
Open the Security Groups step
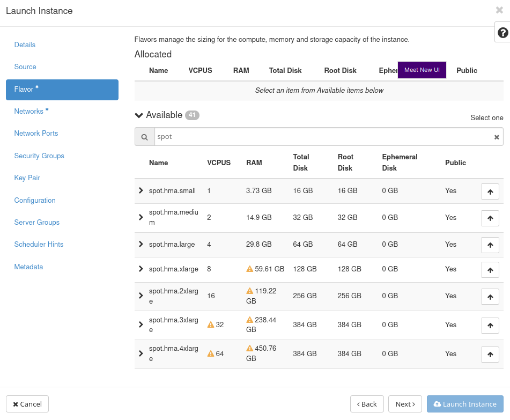(x=39, y=156)
